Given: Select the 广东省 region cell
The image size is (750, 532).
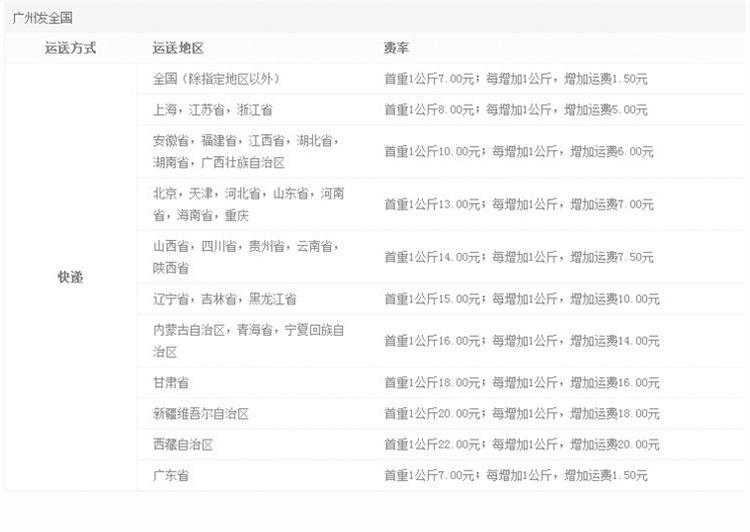Looking at the screenshot, I should pos(171,475).
